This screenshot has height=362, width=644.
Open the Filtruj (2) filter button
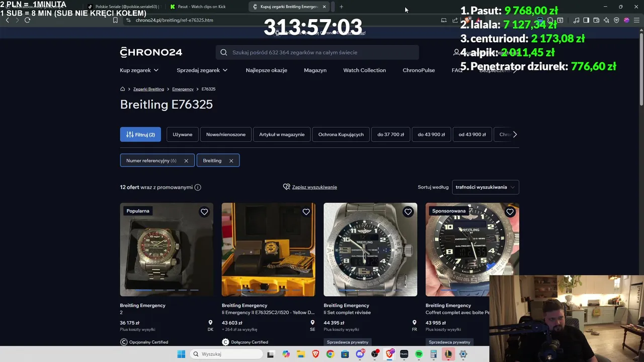[x=140, y=134]
